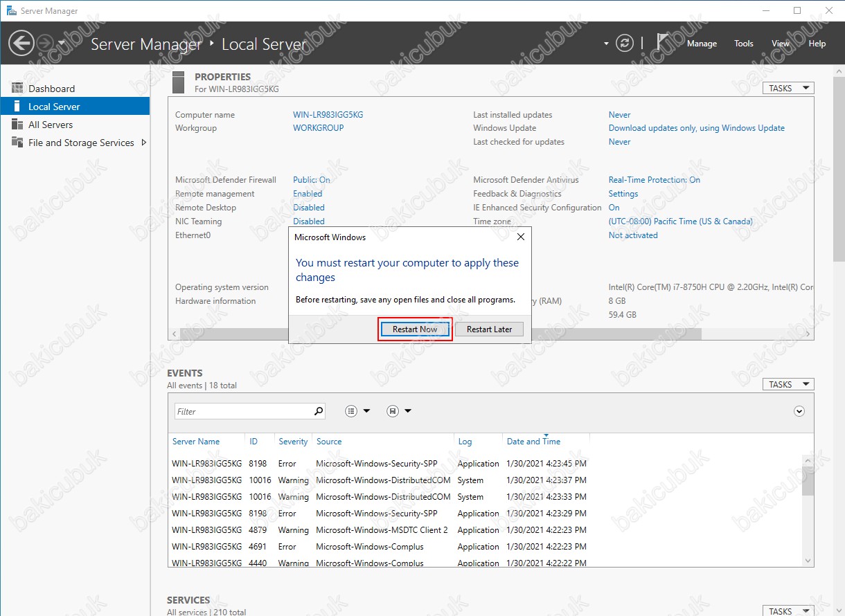Open the Notifications flag icon
This screenshot has width=845, height=616.
coord(663,43)
